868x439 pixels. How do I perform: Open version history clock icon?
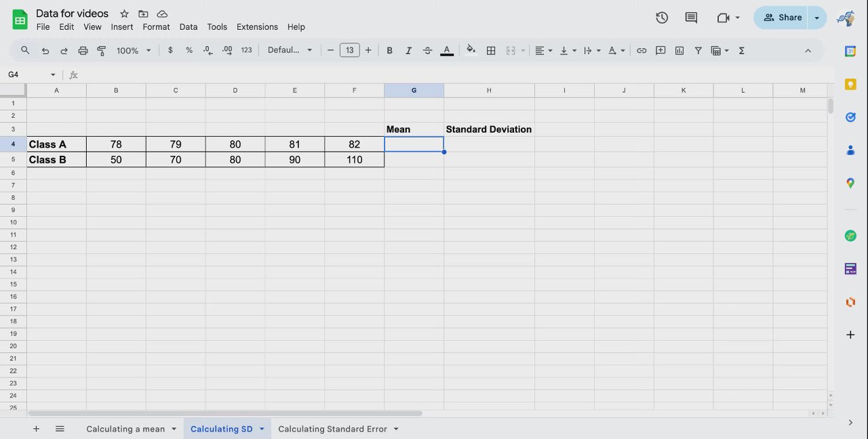[662, 18]
